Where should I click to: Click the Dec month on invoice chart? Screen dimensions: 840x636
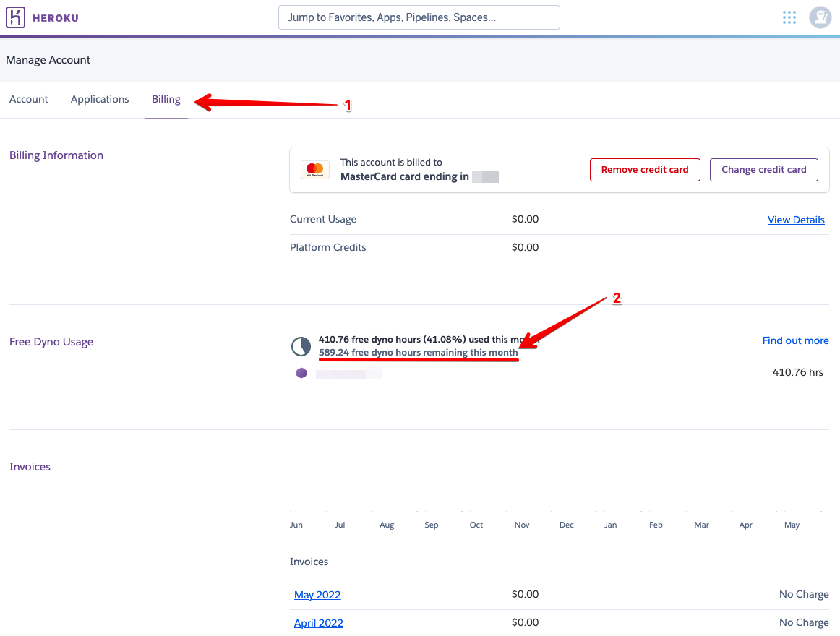tap(566, 525)
